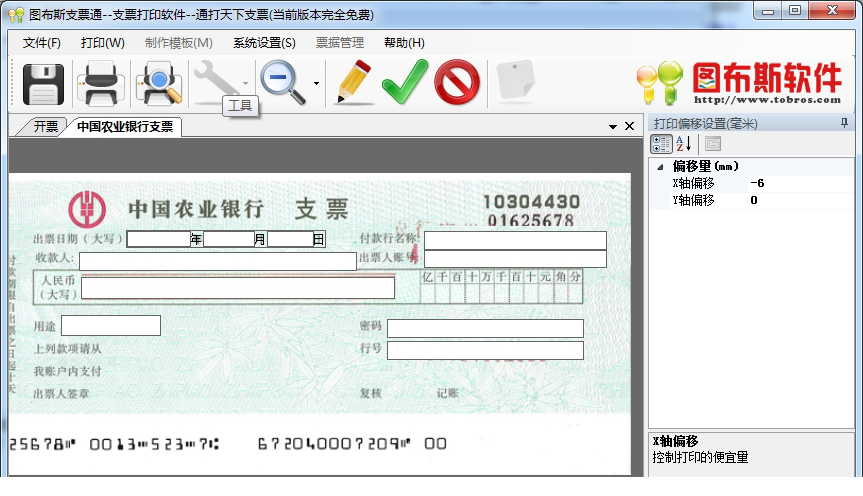Screen dimensions: 863x496
Task: Click the green checkmark confirm icon
Action: click(x=405, y=82)
